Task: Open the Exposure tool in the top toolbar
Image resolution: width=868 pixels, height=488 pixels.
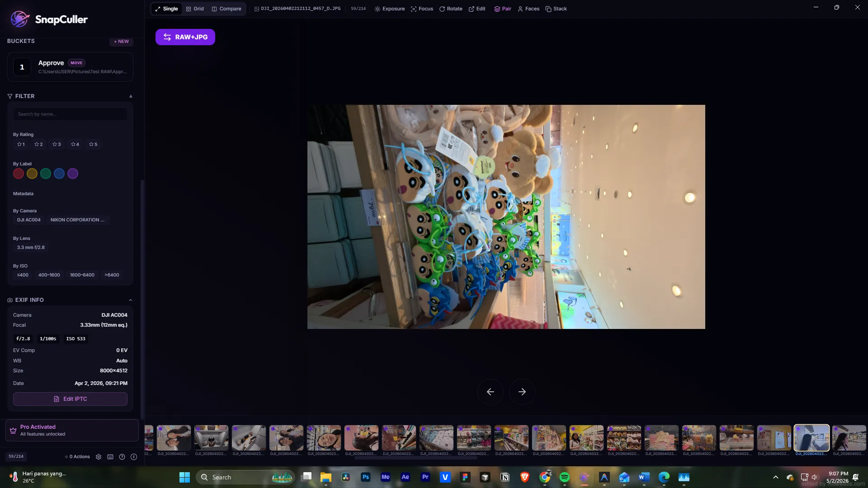Action: tap(390, 9)
